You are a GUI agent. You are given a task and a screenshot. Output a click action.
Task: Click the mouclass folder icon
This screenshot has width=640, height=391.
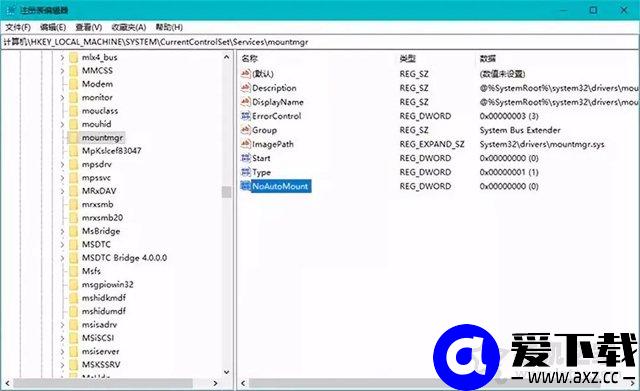[x=73, y=111]
